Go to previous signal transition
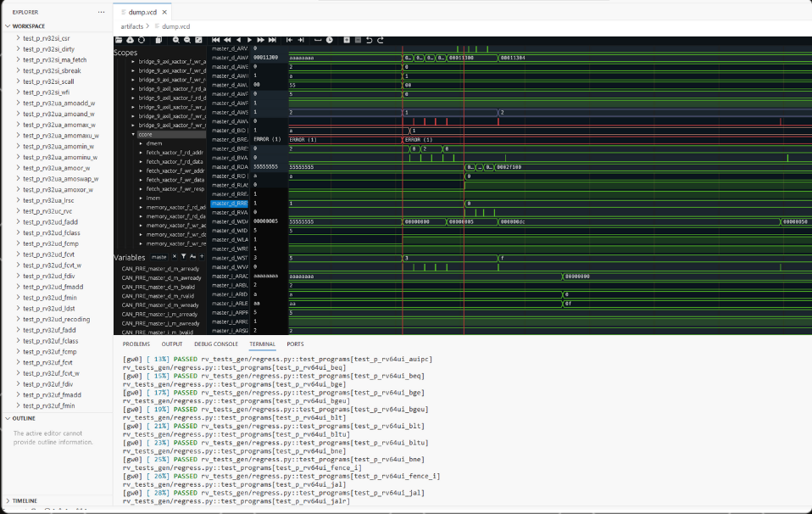The height and width of the screenshot is (514, 812). 289,40
